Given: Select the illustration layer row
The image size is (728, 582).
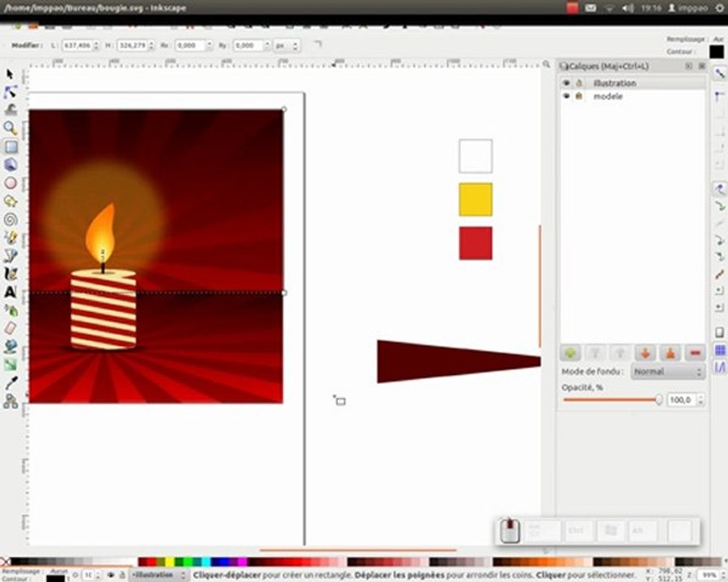Looking at the screenshot, I should pyautogui.click(x=633, y=83).
